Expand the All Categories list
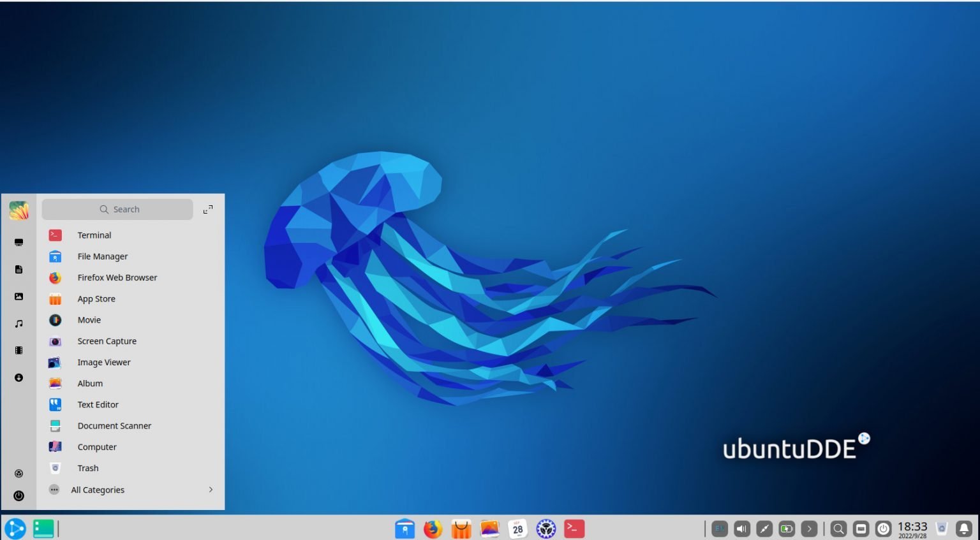980x540 pixels. point(98,490)
